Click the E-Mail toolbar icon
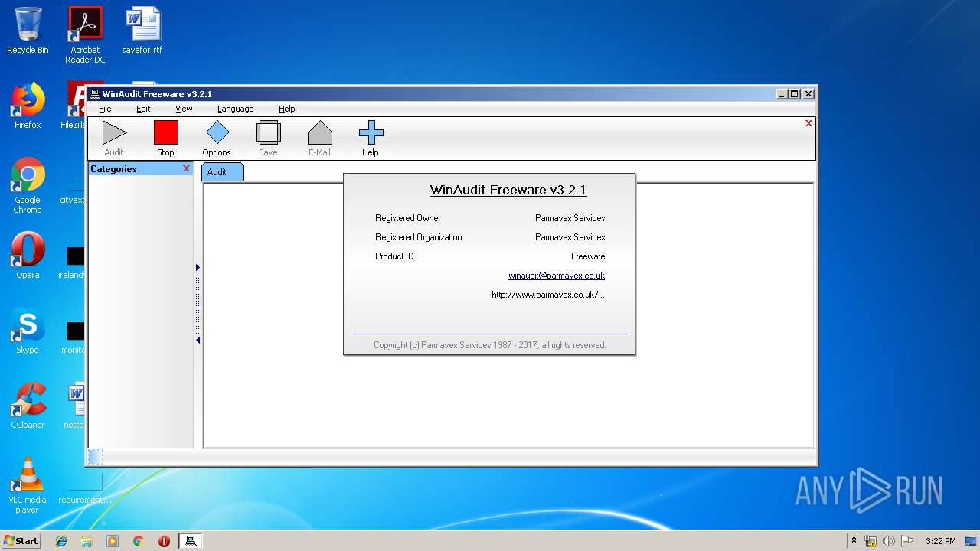Image resolution: width=980 pixels, height=551 pixels. pyautogui.click(x=319, y=132)
